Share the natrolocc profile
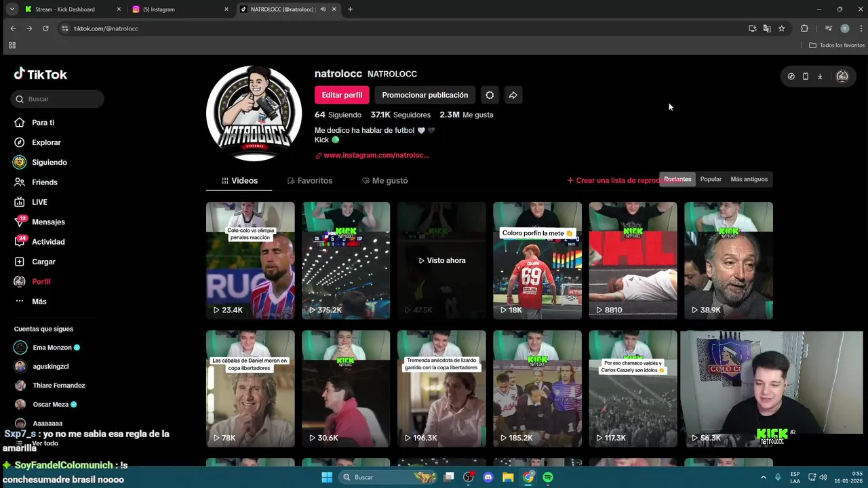This screenshot has height=488, width=868. click(x=513, y=95)
